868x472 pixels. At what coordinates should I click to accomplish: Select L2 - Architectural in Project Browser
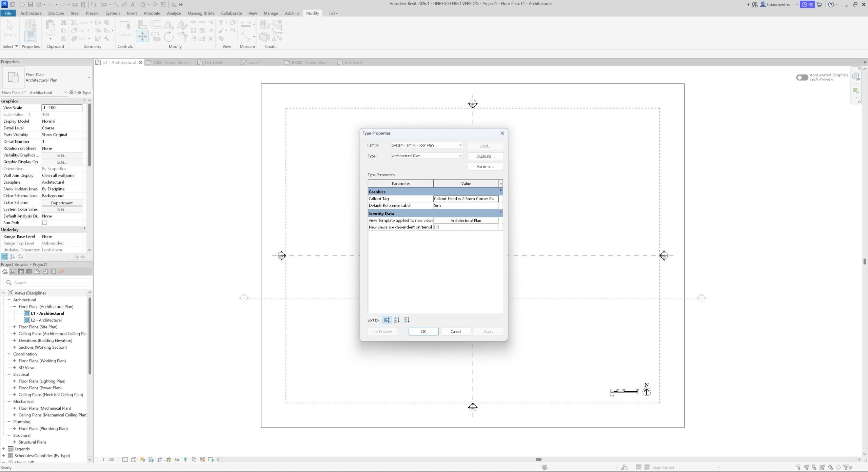[x=46, y=320]
